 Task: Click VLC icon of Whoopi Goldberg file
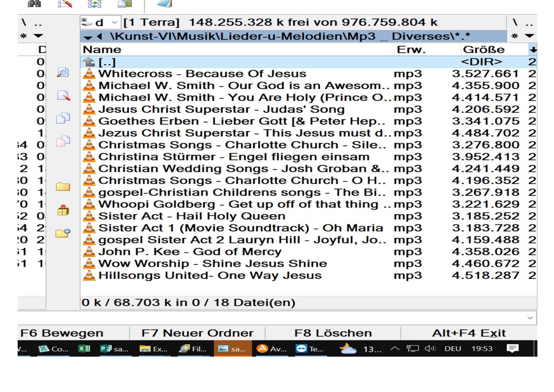89,204
